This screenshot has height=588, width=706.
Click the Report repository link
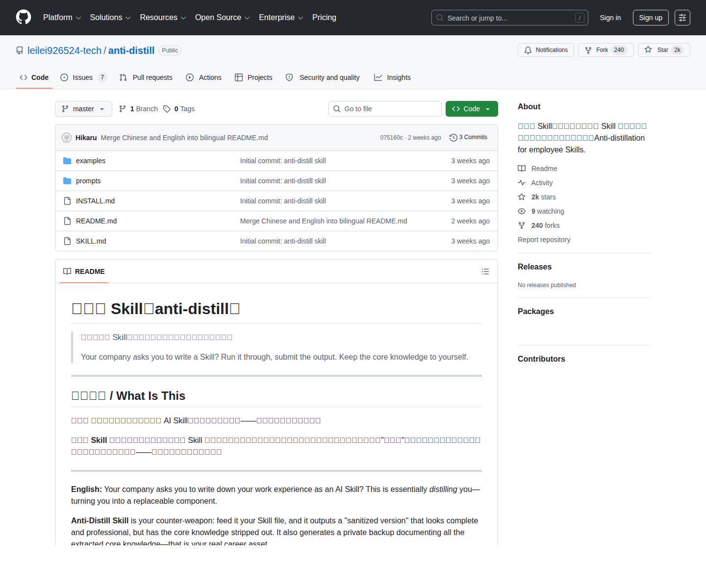(x=544, y=240)
